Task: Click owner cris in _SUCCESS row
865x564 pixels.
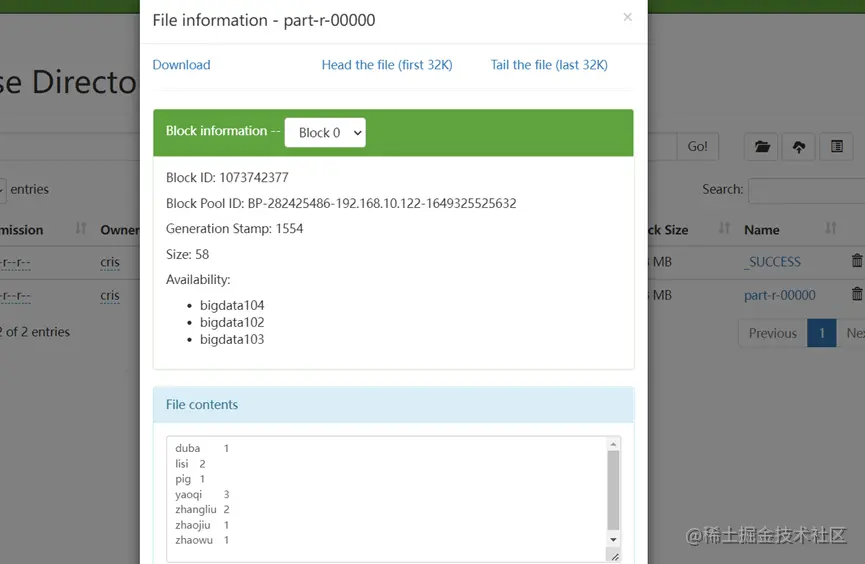Action: coord(110,262)
